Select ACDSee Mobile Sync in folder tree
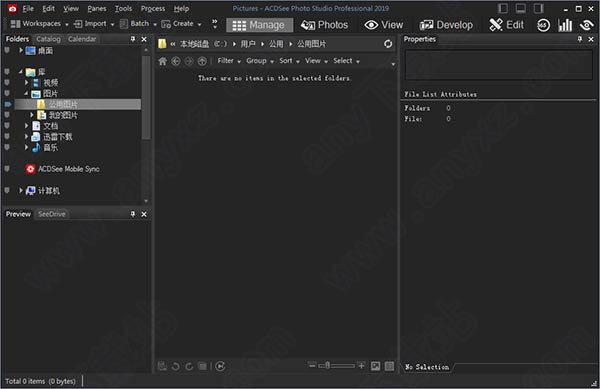 coord(68,169)
